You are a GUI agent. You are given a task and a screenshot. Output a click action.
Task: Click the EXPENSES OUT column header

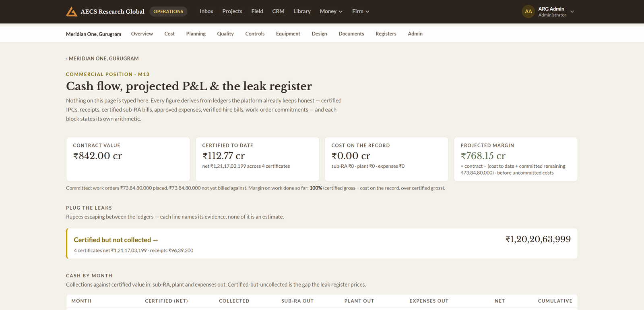pyautogui.click(x=429, y=301)
